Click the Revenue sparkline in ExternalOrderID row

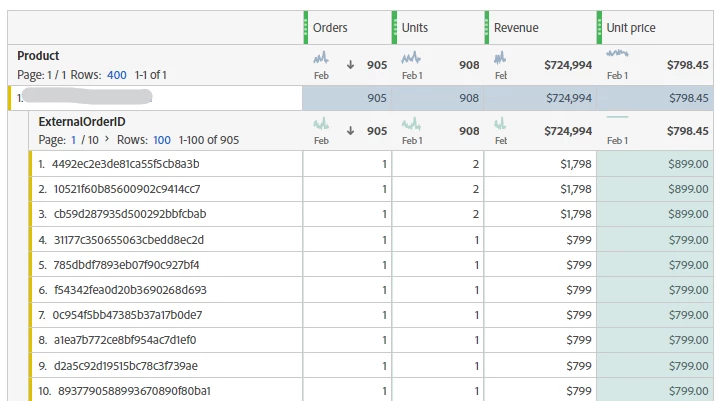(x=500, y=123)
